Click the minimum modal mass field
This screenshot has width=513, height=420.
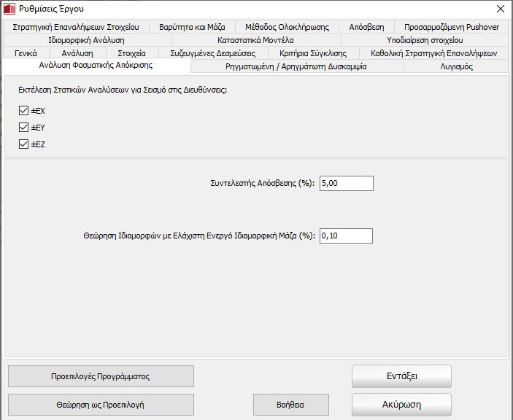(x=345, y=236)
